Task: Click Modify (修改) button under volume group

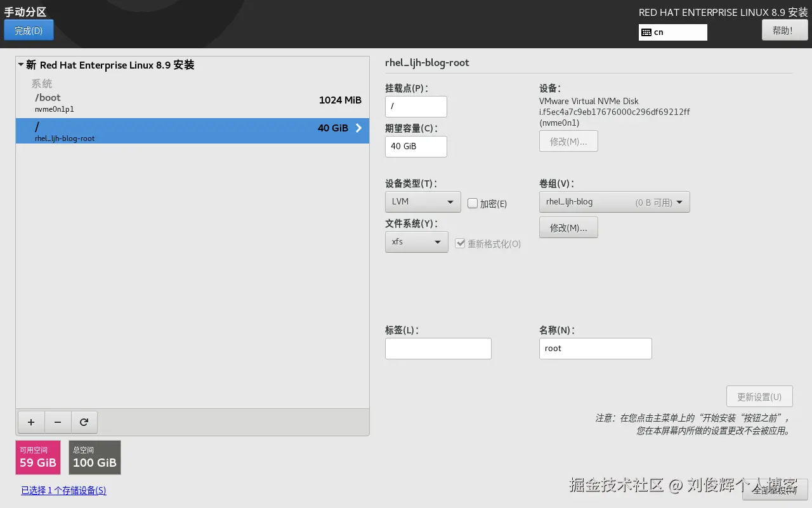Action: (568, 228)
